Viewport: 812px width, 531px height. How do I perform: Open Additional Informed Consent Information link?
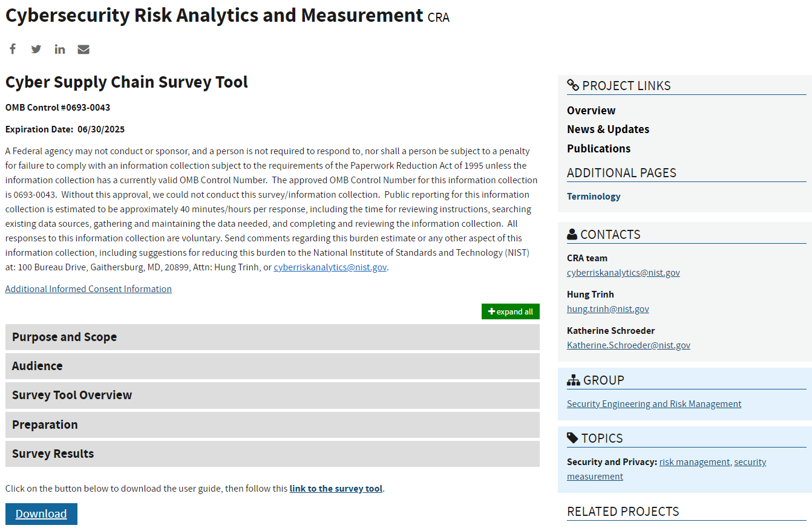tap(88, 289)
